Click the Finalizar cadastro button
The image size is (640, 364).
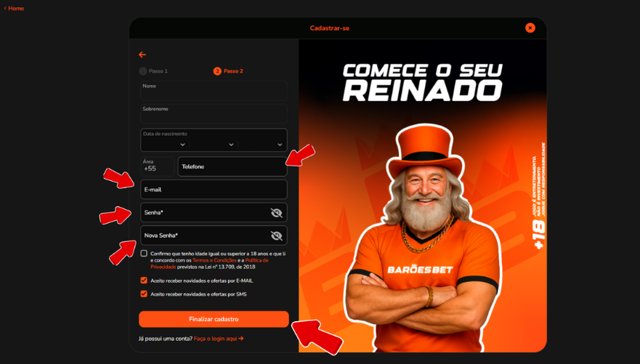coord(214,319)
